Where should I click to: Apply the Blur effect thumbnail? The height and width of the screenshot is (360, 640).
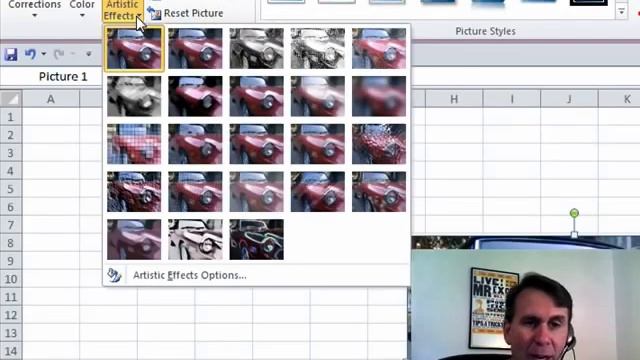click(x=379, y=96)
